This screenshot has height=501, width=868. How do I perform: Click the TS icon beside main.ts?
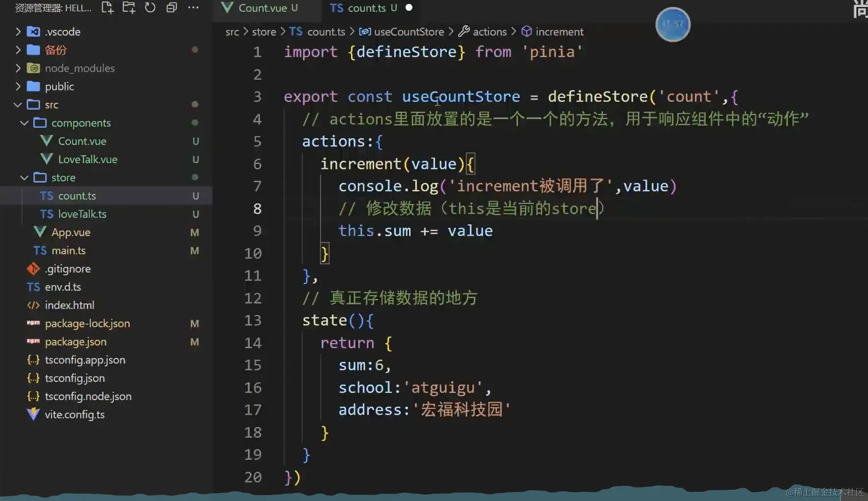pos(40,250)
